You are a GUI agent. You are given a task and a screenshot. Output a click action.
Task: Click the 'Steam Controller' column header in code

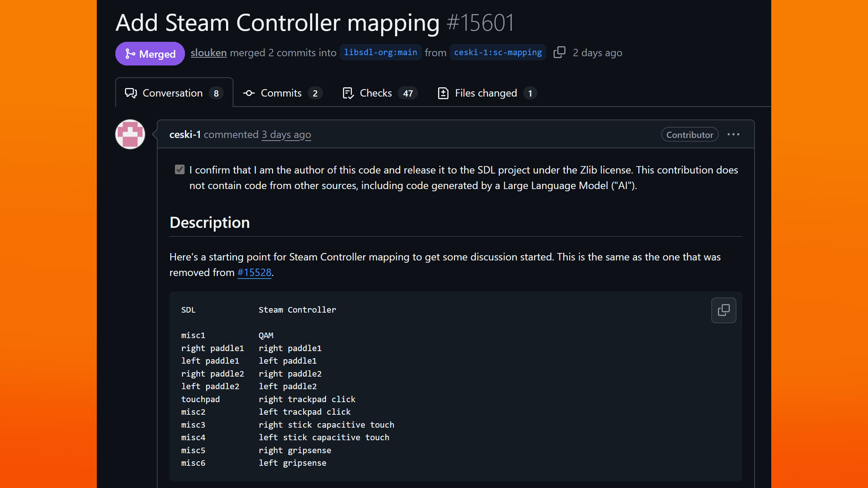coord(297,310)
